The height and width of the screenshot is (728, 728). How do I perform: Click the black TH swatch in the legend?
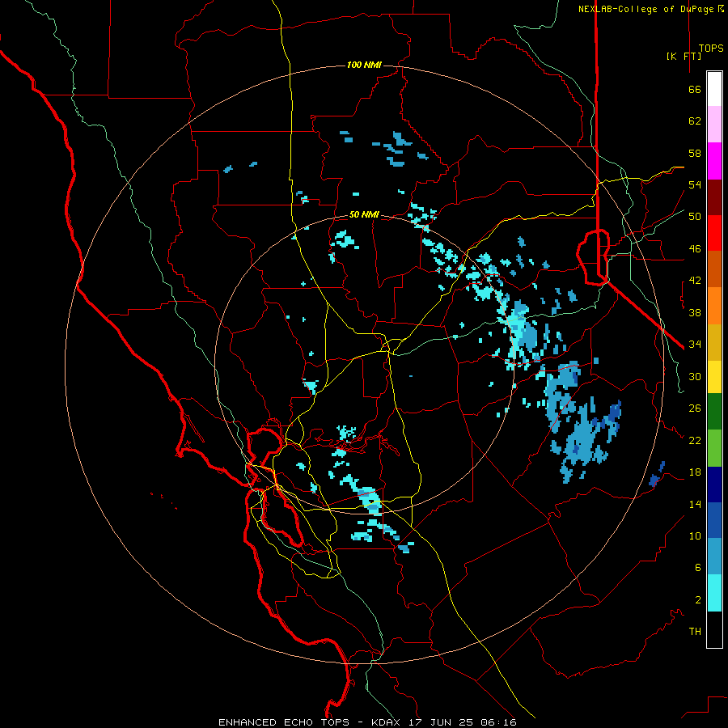click(x=714, y=629)
